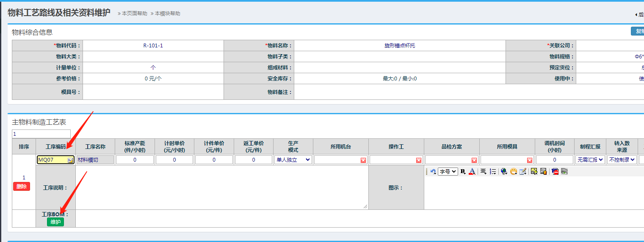This screenshot has height=242, width=644.
Task: Click the green 维护 button under 工序BOM
Action: click(55, 222)
